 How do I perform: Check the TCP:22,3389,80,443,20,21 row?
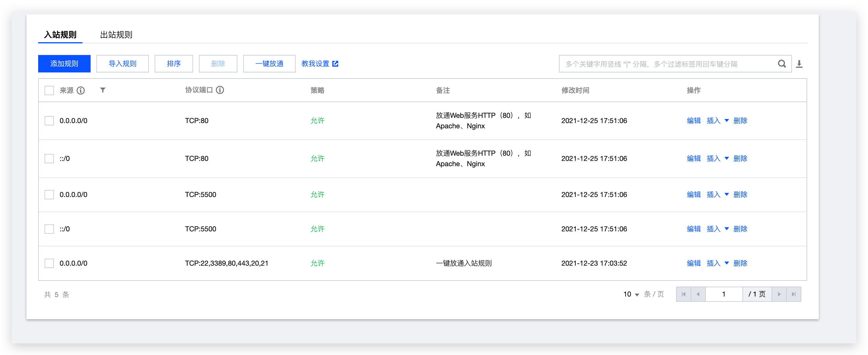pyautogui.click(x=49, y=263)
